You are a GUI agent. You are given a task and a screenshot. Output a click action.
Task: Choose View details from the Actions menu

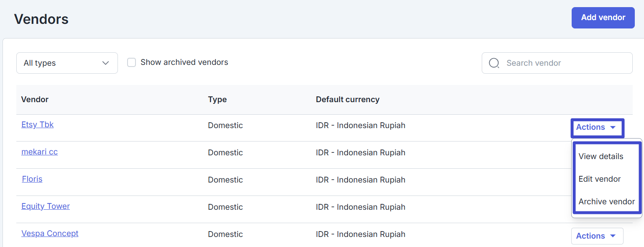pyautogui.click(x=601, y=157)
